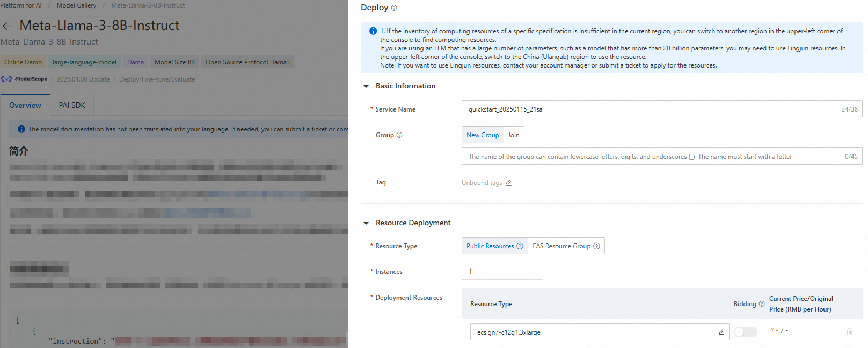Select the Join group option
This screenshot has height=348, width=868.
[x=514, y=135]
